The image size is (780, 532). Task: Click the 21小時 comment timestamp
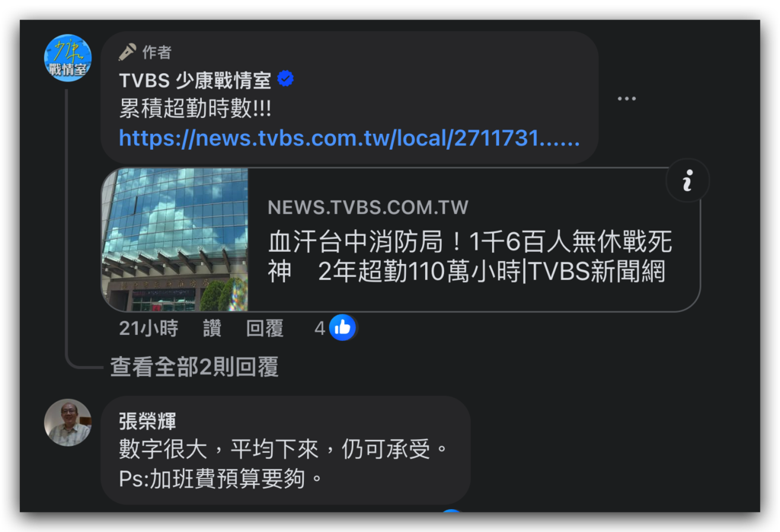point(149,328)
